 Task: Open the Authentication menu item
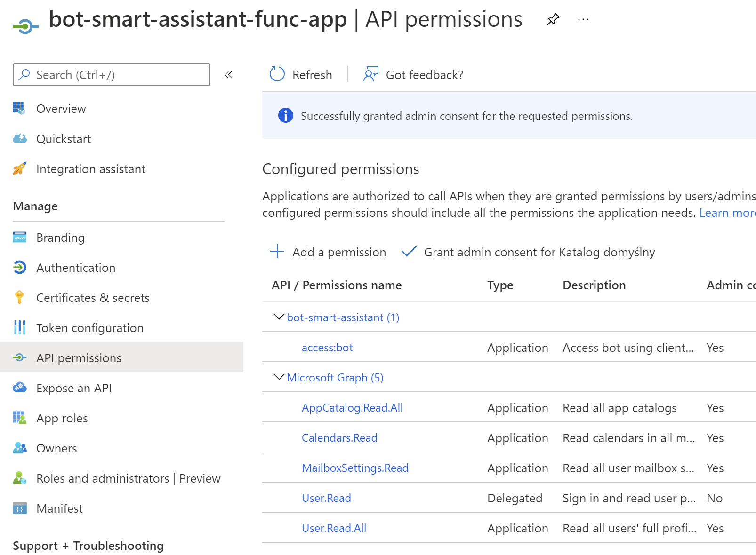click(x=76, y=268)
